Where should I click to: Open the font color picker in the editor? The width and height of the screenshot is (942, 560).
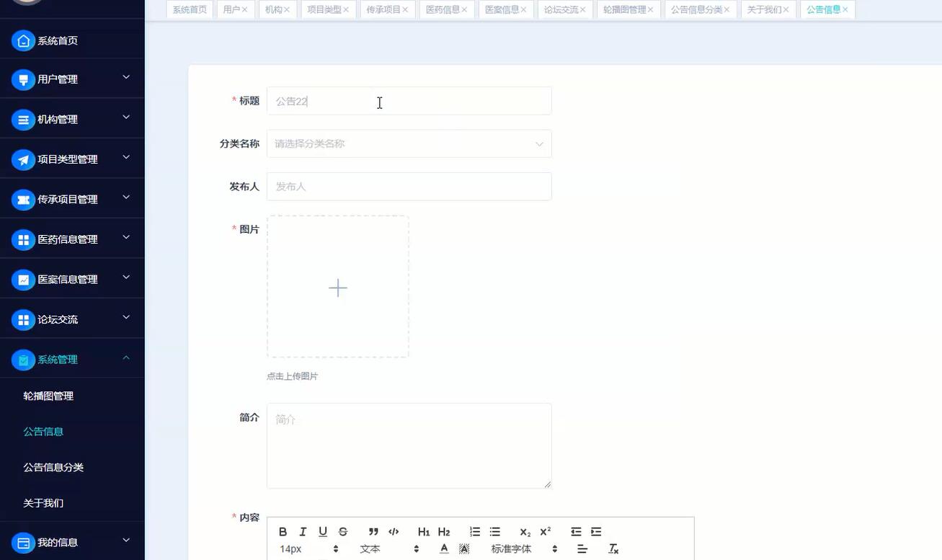tap(444, 548)
